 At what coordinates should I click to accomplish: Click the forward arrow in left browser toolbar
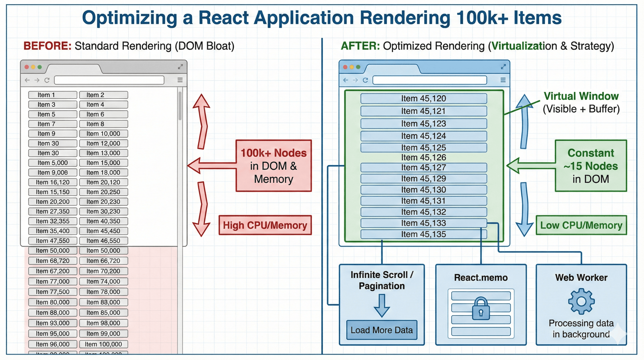tap(37, 80)
